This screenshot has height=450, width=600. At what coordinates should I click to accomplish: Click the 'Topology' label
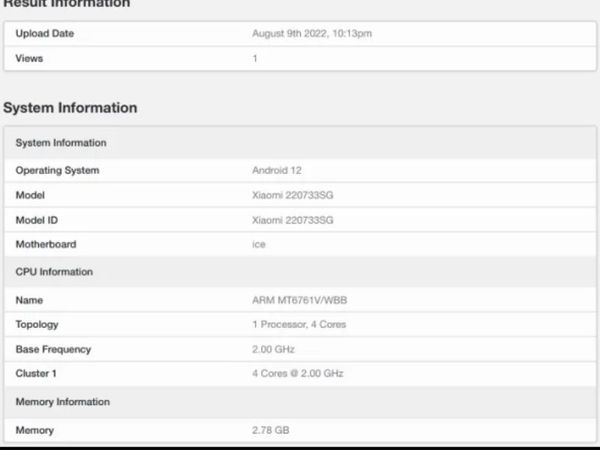click(x=37, y=324)
